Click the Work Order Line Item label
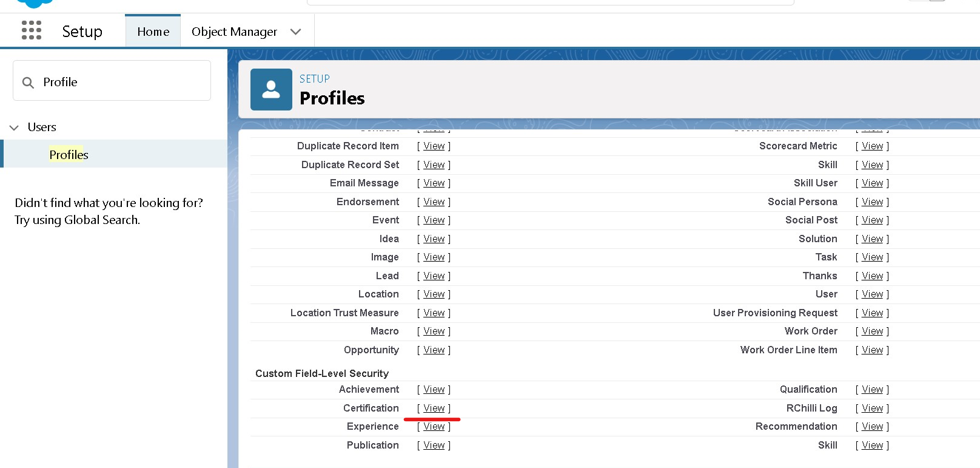The image size is (980, 468). point(788,350)
